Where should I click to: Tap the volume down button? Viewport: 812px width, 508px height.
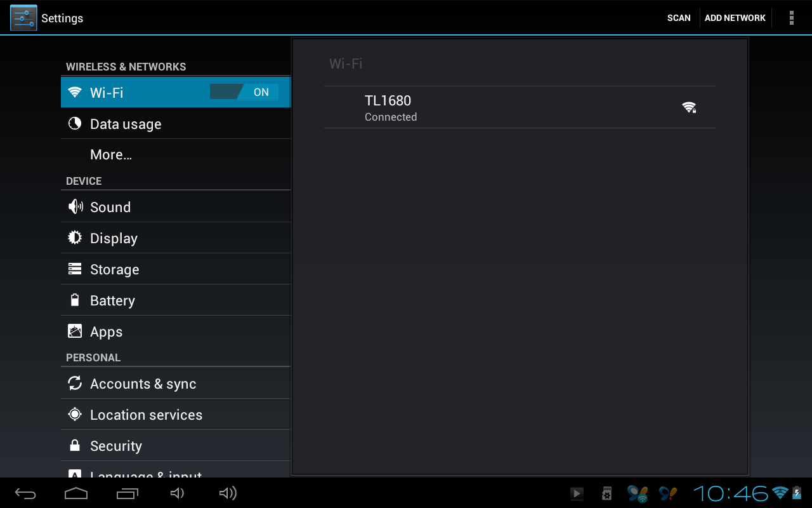(178, 493)
